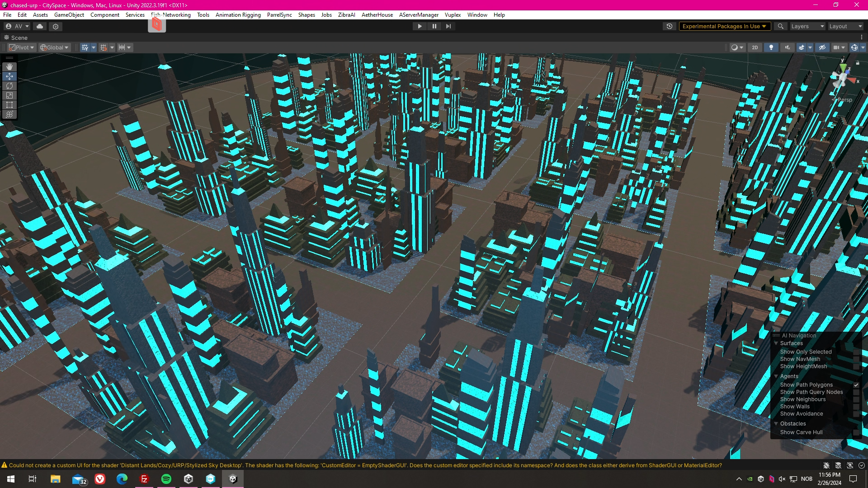Click the Undo History icon
868x488 pixels.
[x=670, y=26]
